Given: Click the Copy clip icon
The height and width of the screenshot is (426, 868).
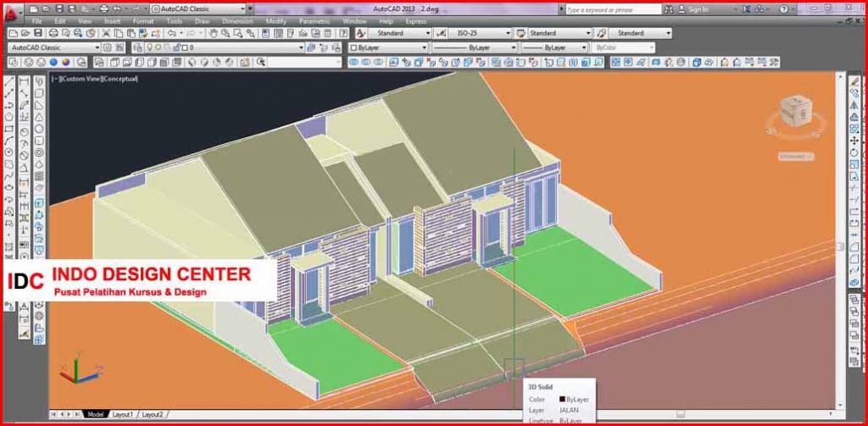Looking at the screenshot, I should [119, 33].
